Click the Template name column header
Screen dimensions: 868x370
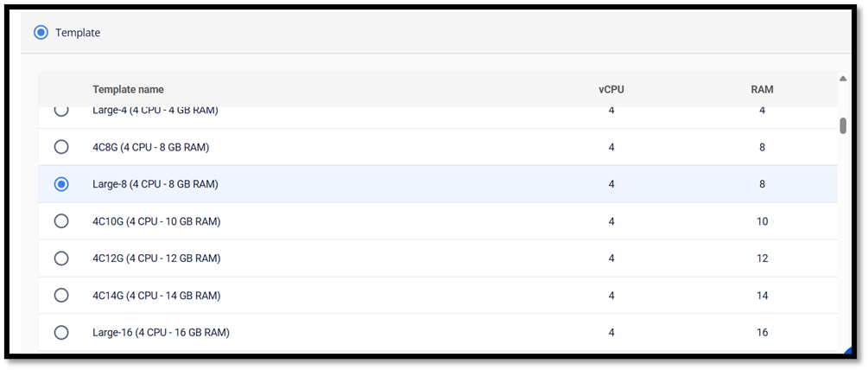click(x=128, y=90)
